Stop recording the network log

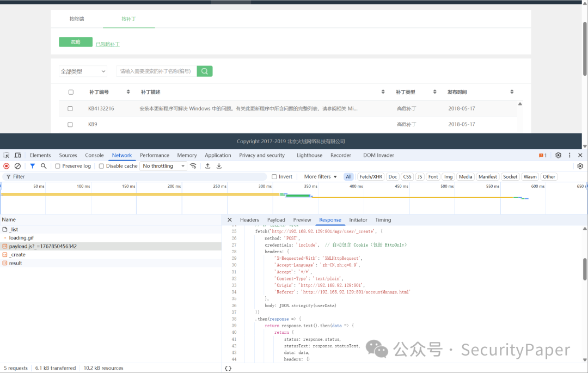pos(7,166)
